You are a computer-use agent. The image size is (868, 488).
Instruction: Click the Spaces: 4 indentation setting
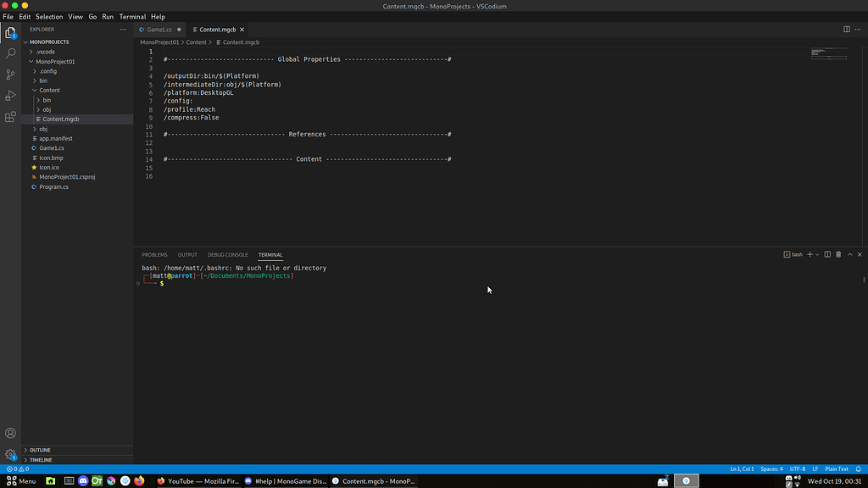(x=771, y=469)
